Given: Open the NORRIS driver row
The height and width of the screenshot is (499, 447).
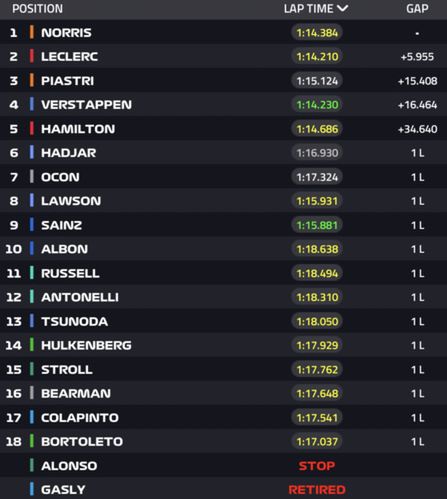Looking at the screenshot, I should [x=223, y=32].
